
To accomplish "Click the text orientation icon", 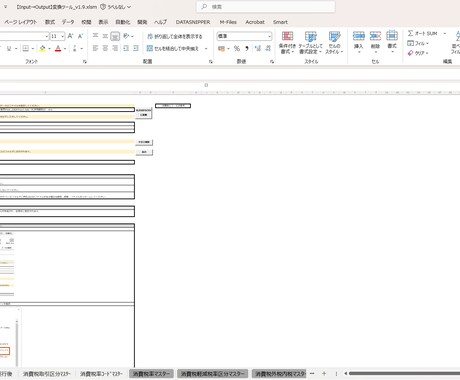I will [x=126, y=36].
